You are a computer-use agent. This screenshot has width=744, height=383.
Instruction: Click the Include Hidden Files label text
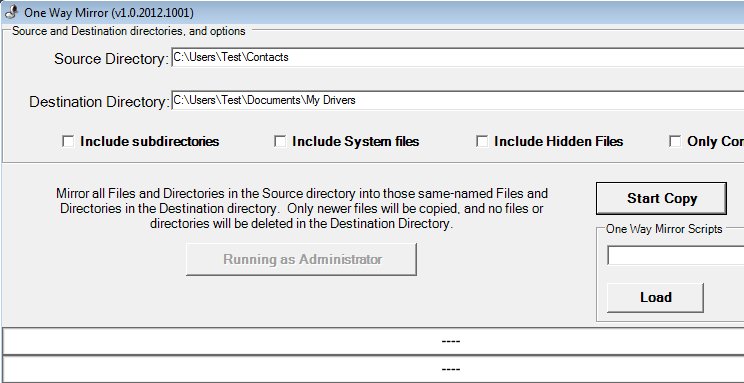point(558,141)
